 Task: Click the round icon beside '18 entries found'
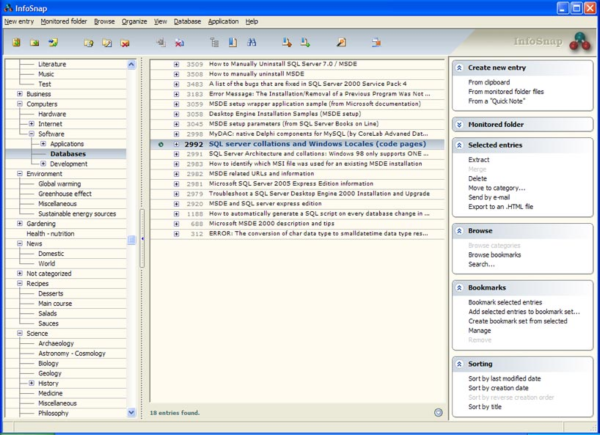[438, 411]
